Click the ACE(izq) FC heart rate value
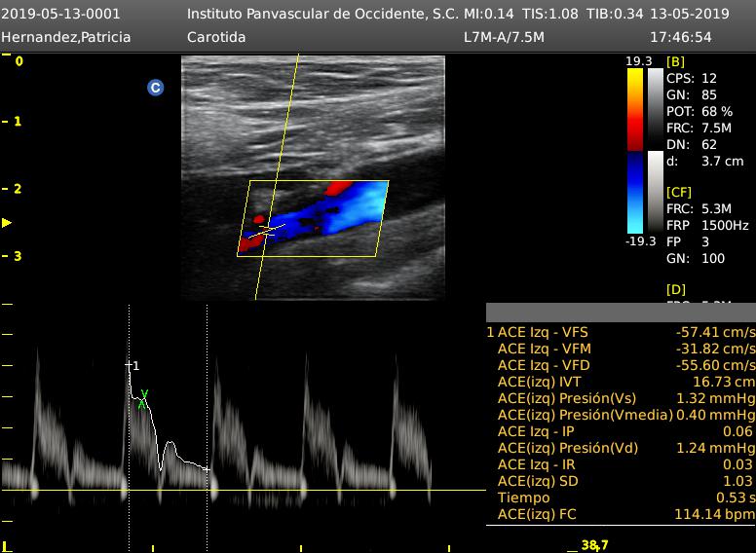The width and height of the screenshot is (756, 553). pyautogui.click(x=714, y=514)
